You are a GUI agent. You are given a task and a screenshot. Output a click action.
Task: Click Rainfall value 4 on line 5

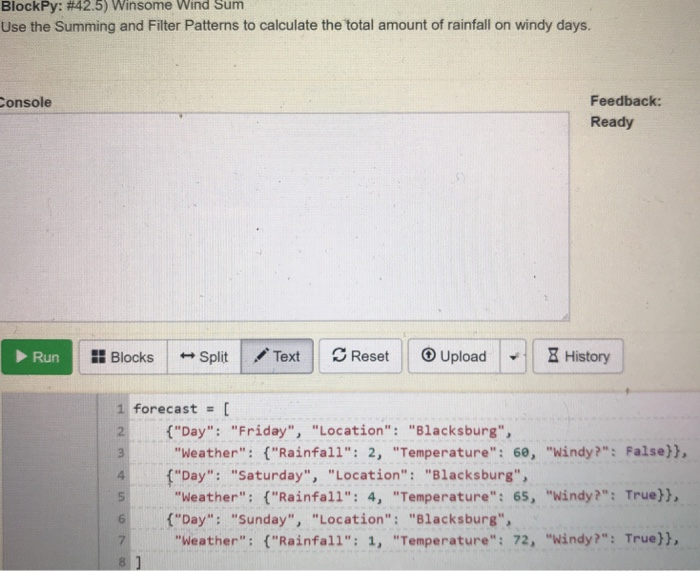click(x=372, y=497)
